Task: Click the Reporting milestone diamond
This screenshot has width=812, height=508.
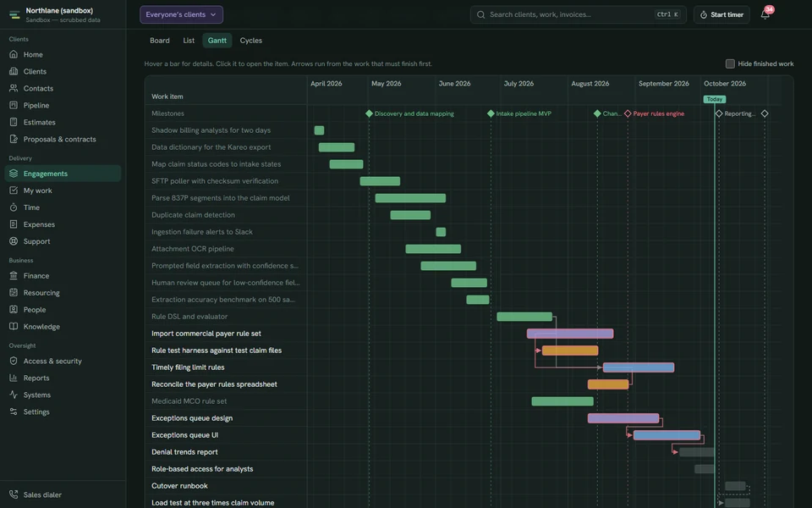Action: tap(719, 113)
